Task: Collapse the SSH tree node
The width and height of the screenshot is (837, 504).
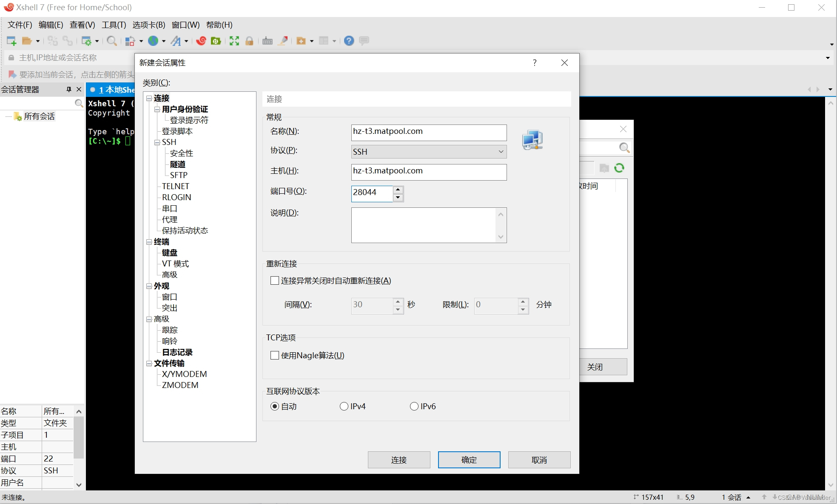Action: click(157, 142)
